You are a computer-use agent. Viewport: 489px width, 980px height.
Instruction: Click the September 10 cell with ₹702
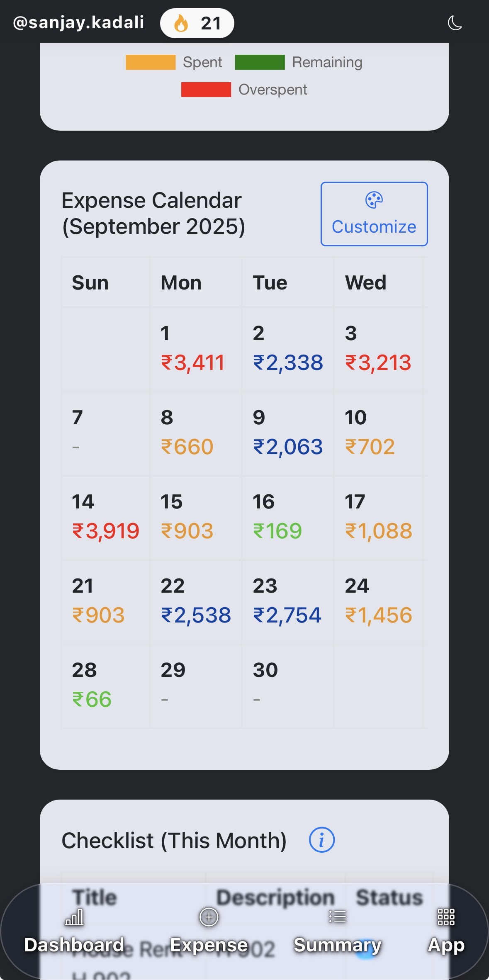378,433
